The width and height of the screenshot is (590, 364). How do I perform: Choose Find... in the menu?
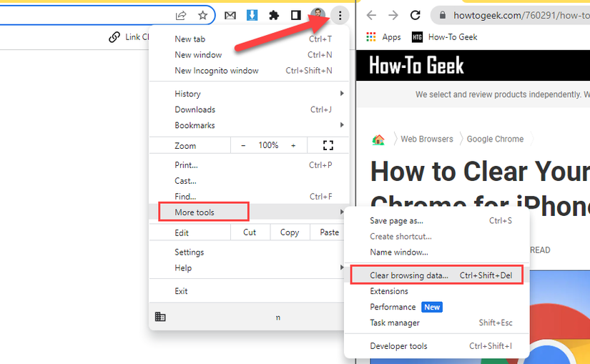tap(249, 197)
